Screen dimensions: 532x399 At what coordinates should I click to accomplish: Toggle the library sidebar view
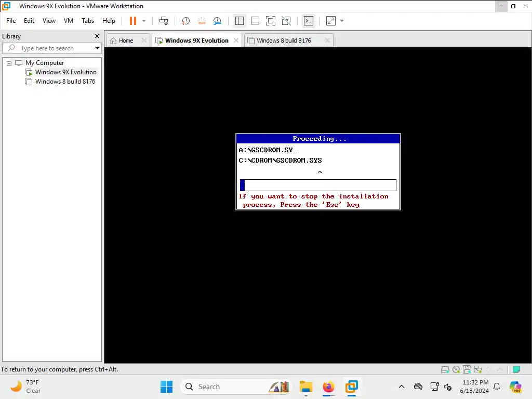(239, 21)
